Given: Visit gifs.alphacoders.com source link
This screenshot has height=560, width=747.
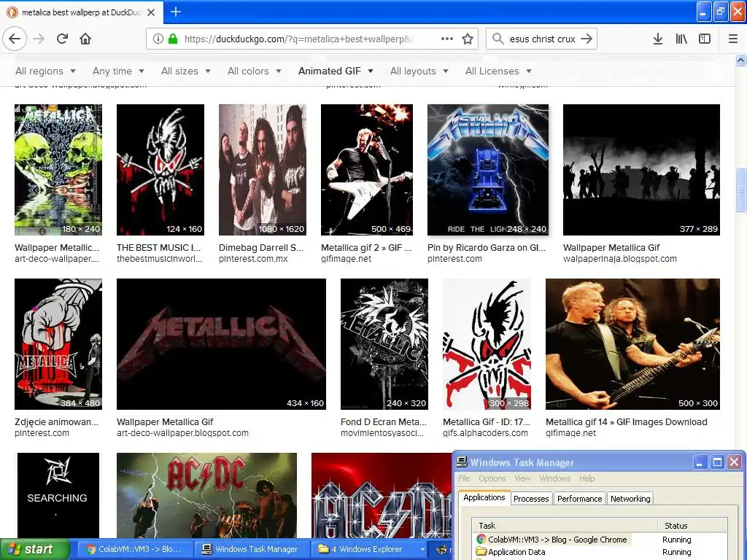Looking at the screenshot, I should pos(485,433).
